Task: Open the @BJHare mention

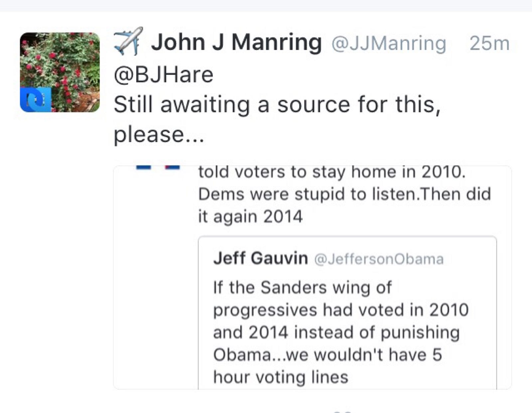Action: pyautogui.click(x=163, y=74)
